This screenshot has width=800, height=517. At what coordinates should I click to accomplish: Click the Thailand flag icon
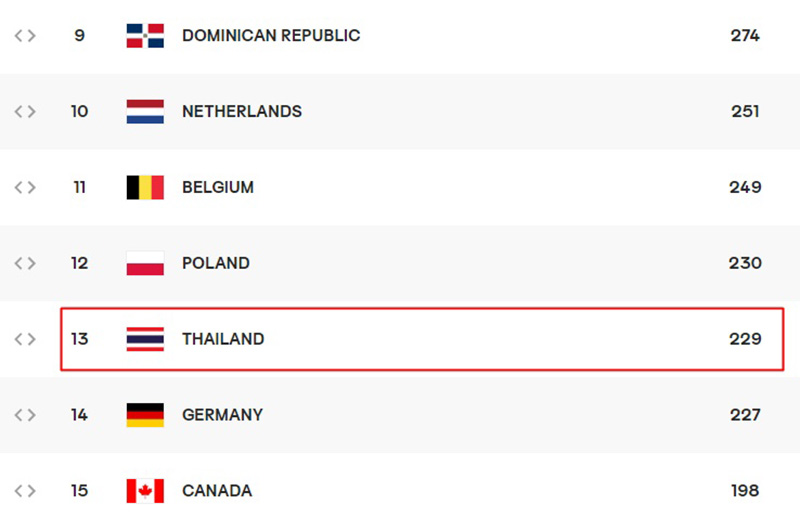tap(145, 340)
